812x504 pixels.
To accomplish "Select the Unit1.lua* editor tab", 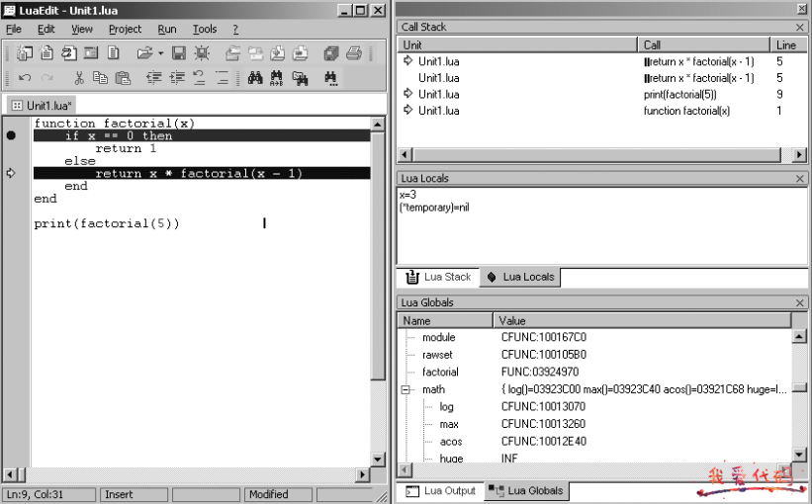I will (42, 106).
